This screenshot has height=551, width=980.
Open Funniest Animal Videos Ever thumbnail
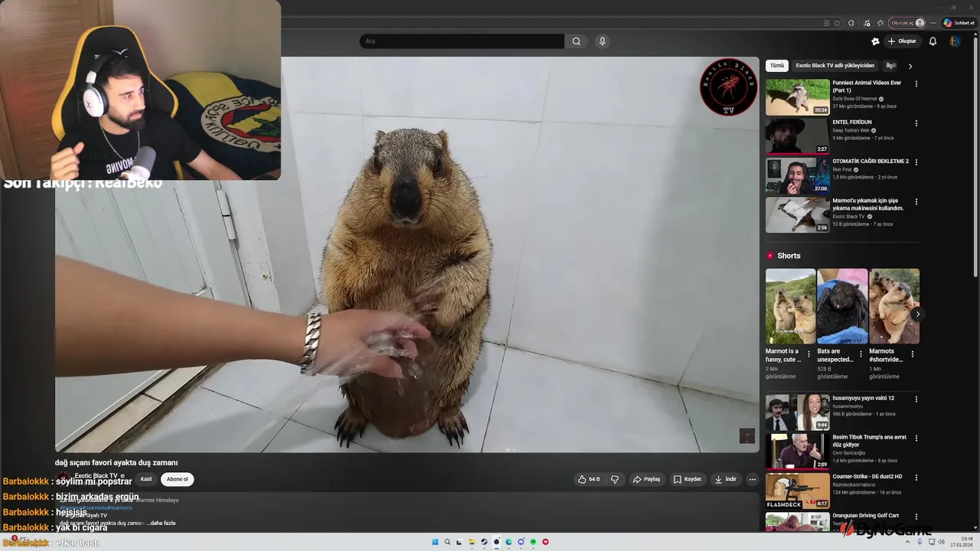pos(797,97)
